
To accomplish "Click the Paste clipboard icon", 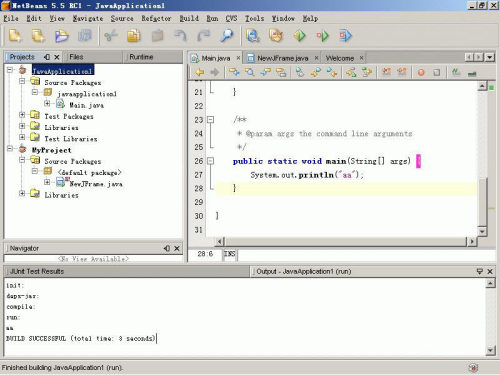I will click(x=157, y=35).
